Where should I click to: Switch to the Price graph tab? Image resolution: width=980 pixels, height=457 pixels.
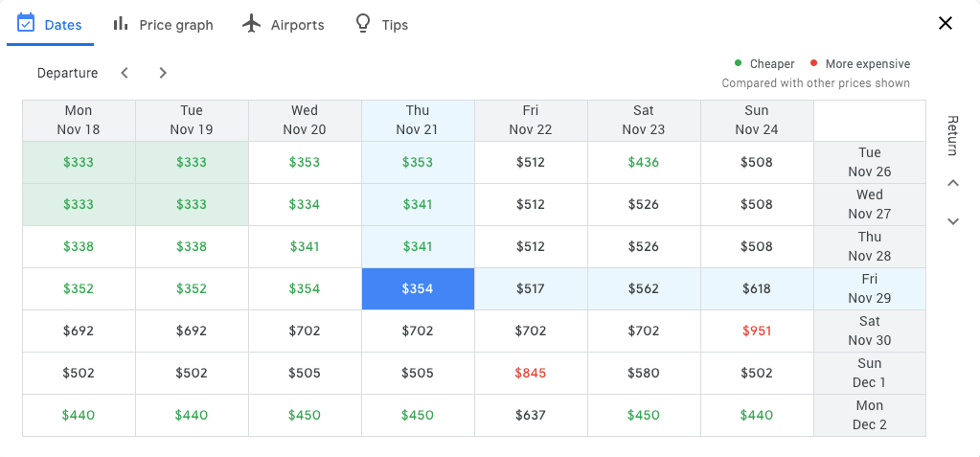[x=175, y=25]
